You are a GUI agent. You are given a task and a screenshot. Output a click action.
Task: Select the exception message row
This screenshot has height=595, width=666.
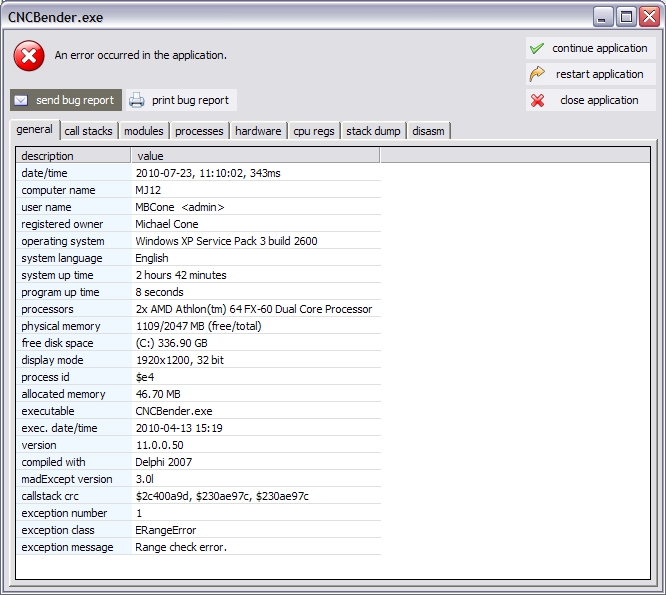coord(198,547)
